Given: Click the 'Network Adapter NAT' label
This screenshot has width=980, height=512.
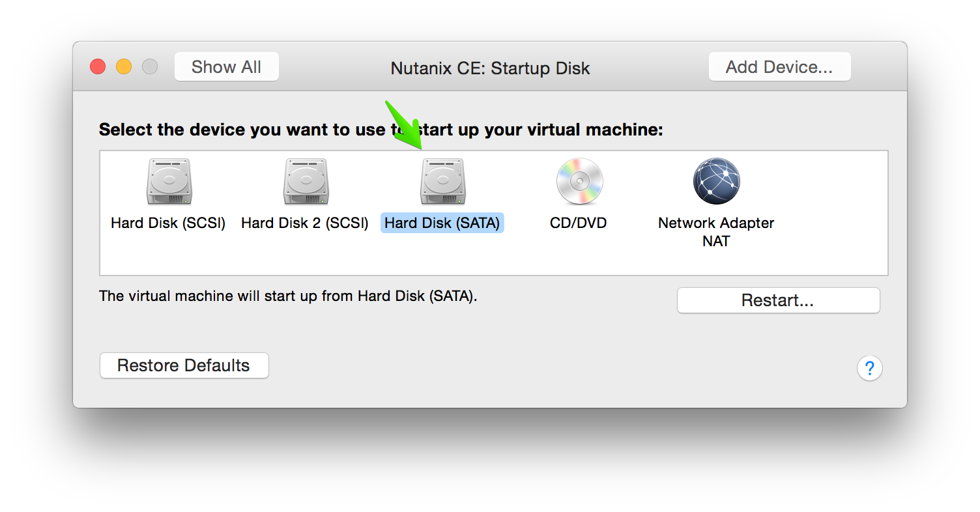Looking at the screenshot, I should 716,232.
